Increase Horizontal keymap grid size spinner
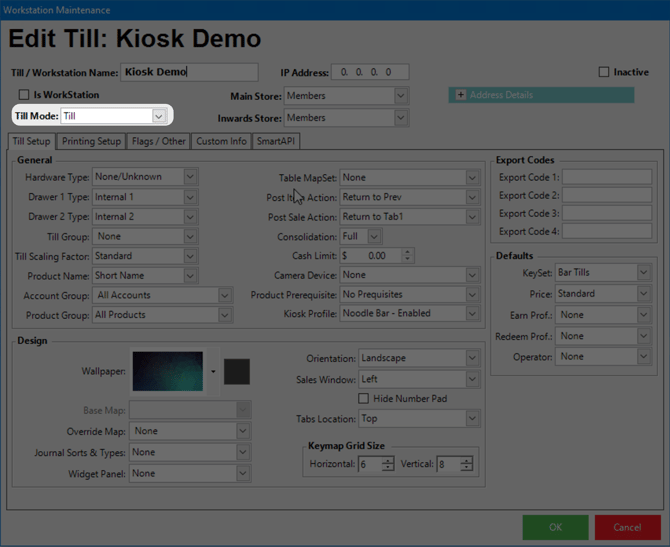Image resolution: width=670 pixels, height=547 pixels. pos(388,461)
